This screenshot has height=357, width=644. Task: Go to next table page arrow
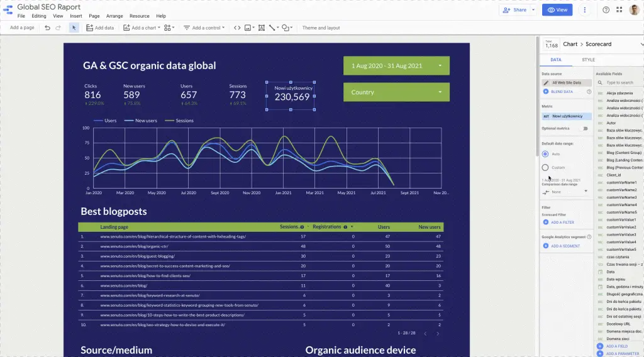pos(438,334)
